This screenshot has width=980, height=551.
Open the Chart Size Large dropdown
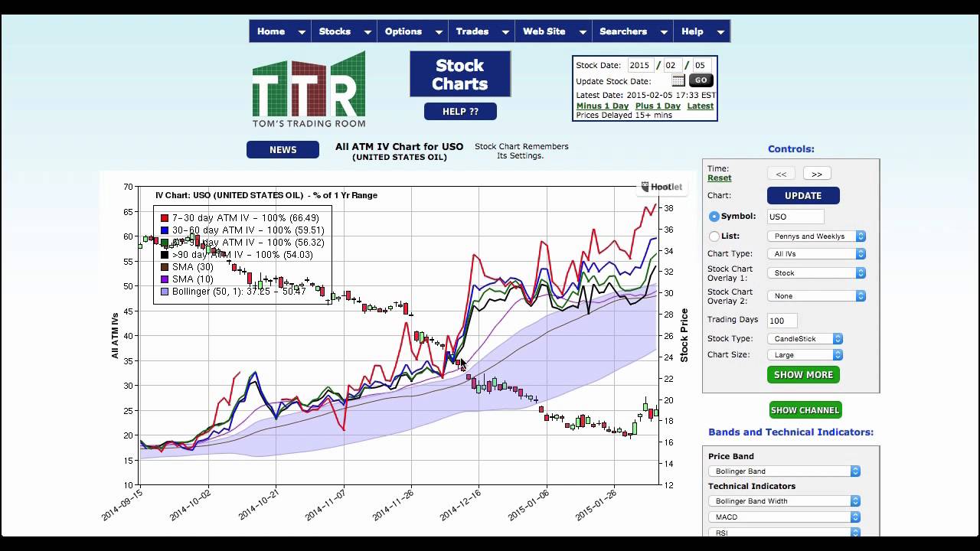pos(805,354)
